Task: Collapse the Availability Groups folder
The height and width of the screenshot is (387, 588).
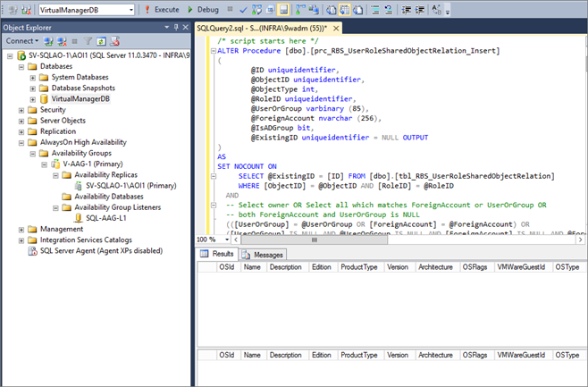Action: [x=33, y=154]
